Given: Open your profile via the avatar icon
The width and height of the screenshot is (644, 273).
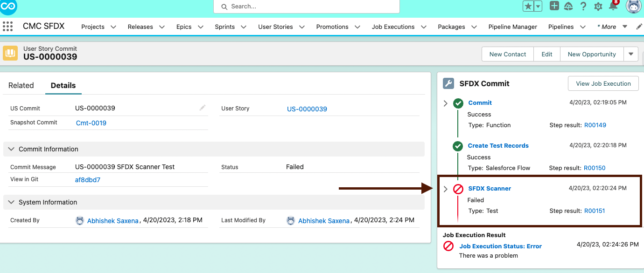Looking at the screenshot, I should 633,7.
